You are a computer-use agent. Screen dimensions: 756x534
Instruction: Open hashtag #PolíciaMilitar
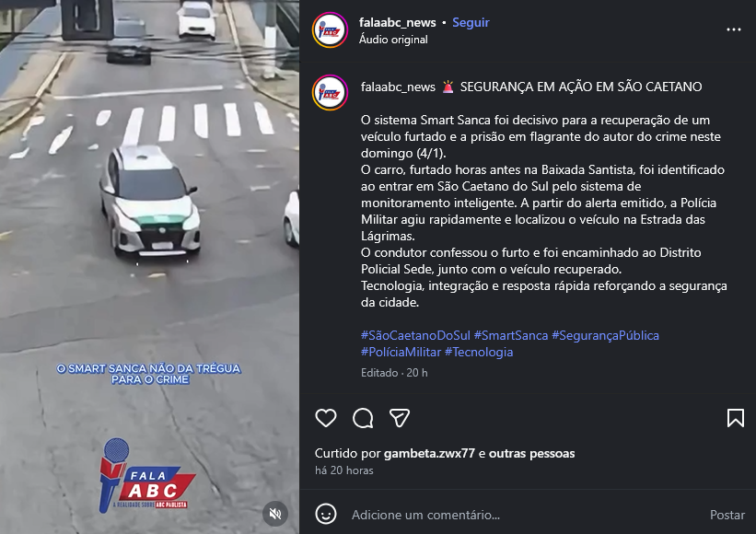pyautogui.click(x=401, y=353)
